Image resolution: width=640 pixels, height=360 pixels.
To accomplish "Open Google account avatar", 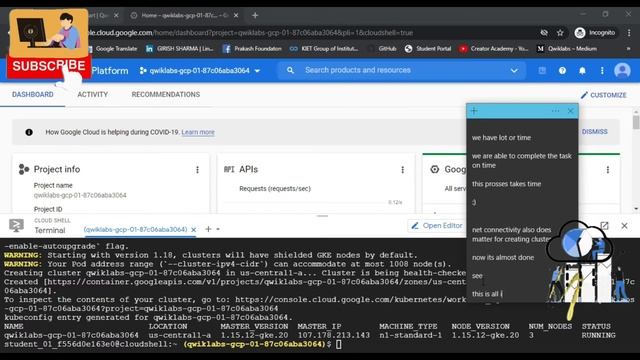I will tap(622, 71).
